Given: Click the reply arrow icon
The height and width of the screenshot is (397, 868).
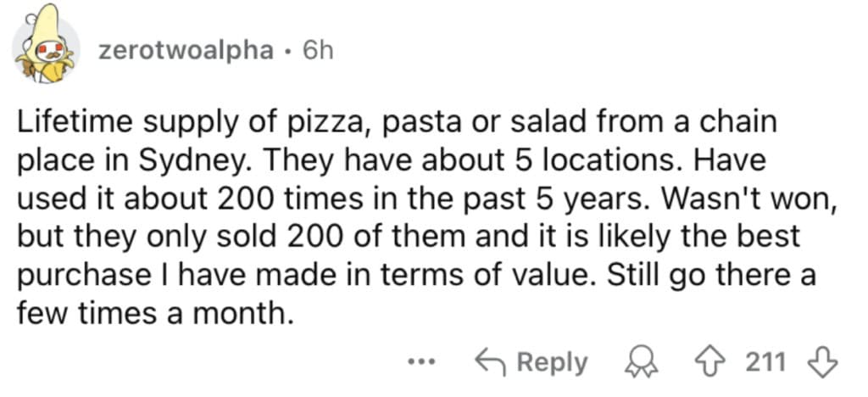Looking at the screenshot, I should click(489, 363).
